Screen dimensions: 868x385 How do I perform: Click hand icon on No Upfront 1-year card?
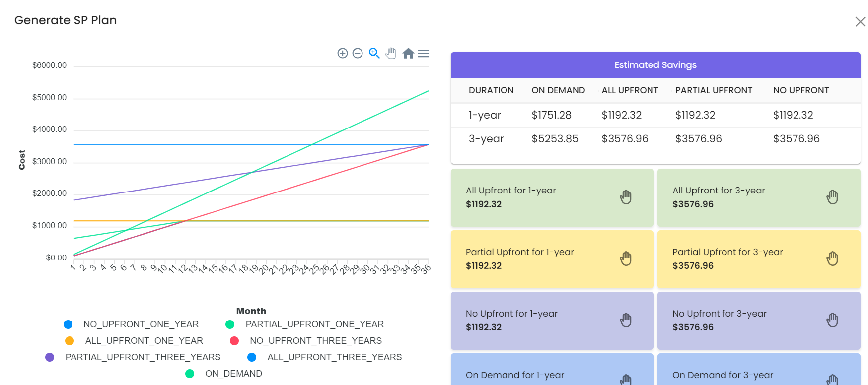(x=626, y=320)
